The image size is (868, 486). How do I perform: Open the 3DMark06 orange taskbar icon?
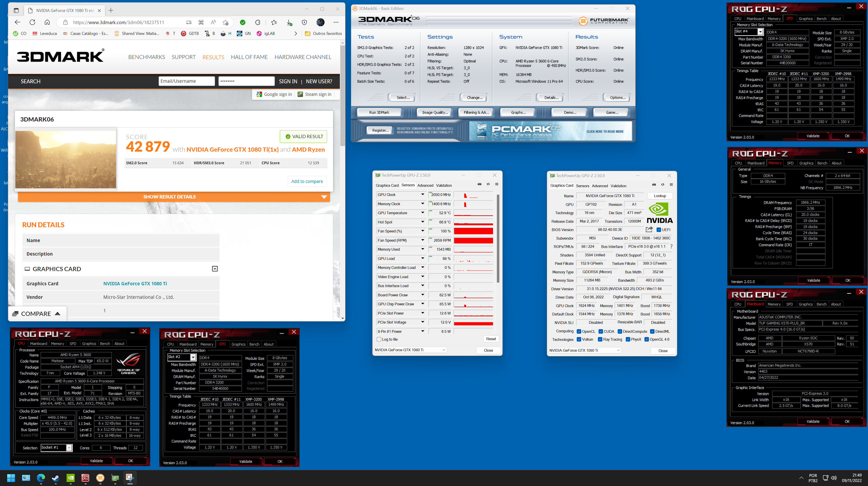(x=100, y=478)
